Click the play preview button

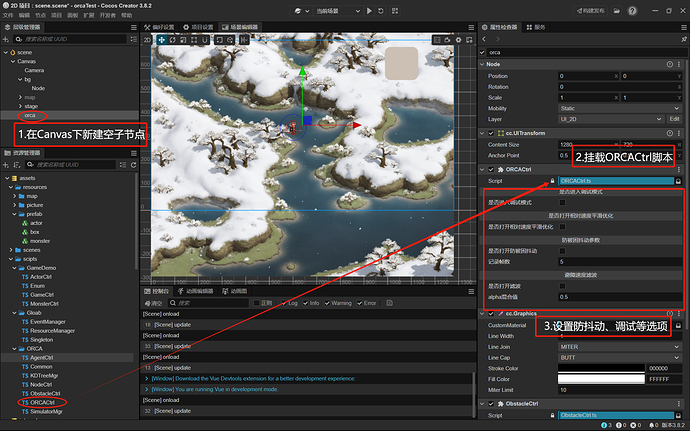coord(369,11)
